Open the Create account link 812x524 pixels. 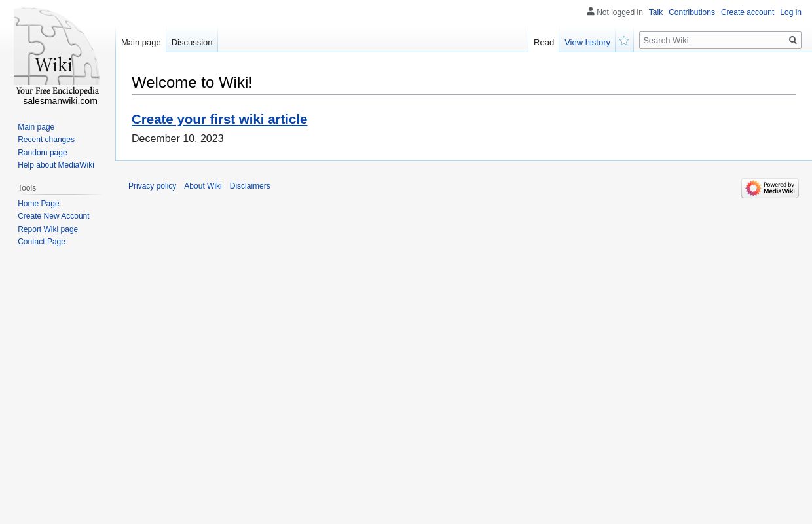pos(747,12)
